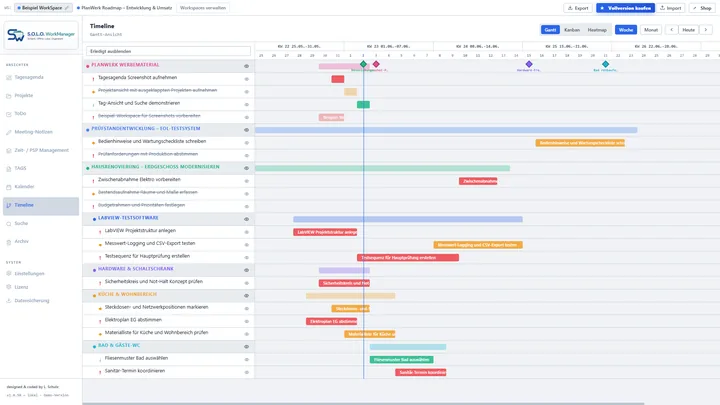
Task: Click priority icon beside Elektroplan EG abstimmen
Action: click(x=100, y=321)
